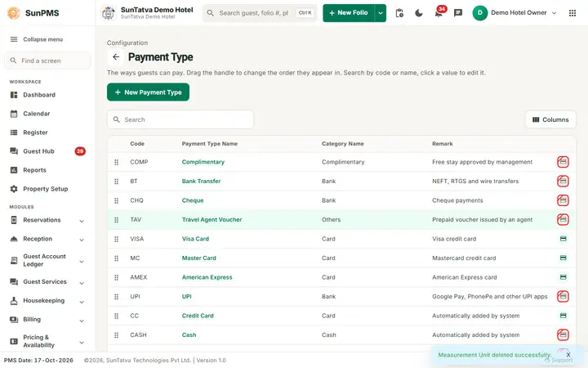
Task: Grab the drag handle of AMEX row
Action: (116, 277)
